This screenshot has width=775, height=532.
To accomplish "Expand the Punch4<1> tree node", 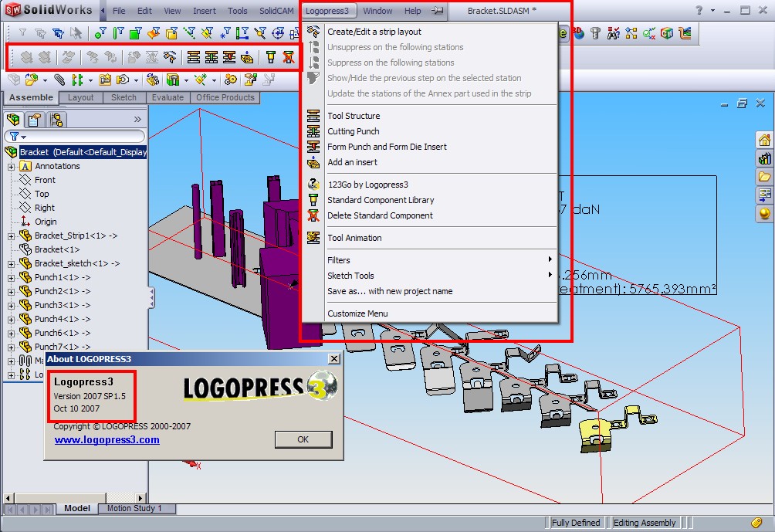I will click(12, 319).
